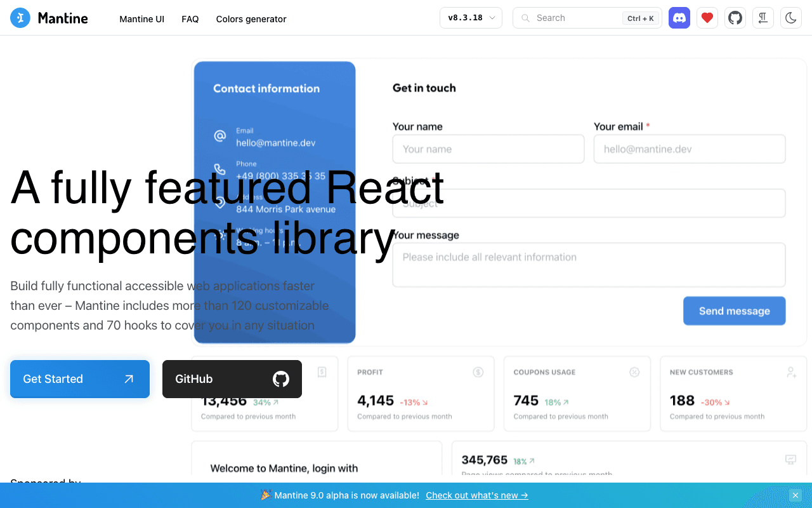Focus the Your name field
The height and width of the screenshot is (508, 812).
coord(488,149)
